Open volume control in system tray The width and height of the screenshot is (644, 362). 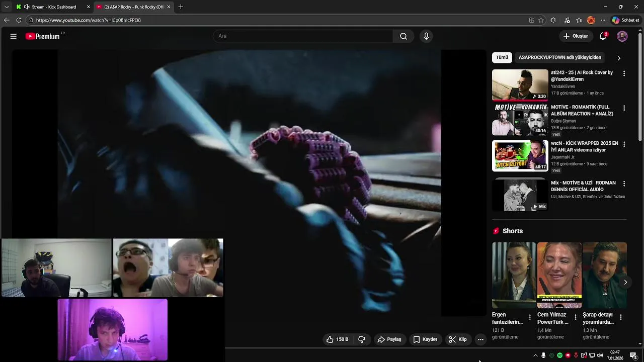tap(600, 355)
